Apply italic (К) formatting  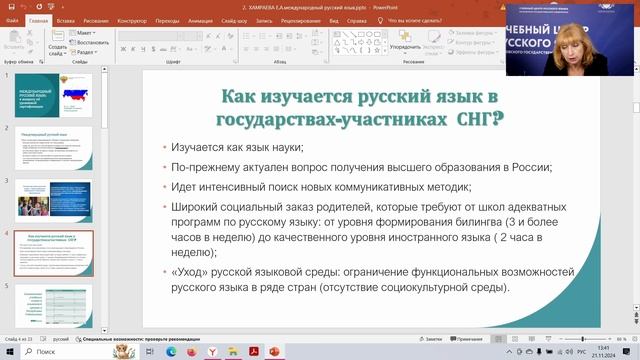(x=133, y=49)
